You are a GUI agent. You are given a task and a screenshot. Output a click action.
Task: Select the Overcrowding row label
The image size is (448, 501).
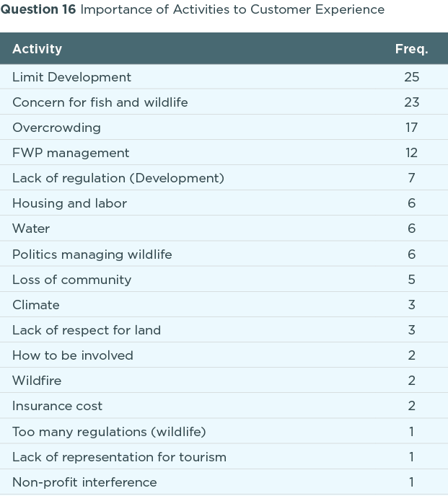pos(56,128)
